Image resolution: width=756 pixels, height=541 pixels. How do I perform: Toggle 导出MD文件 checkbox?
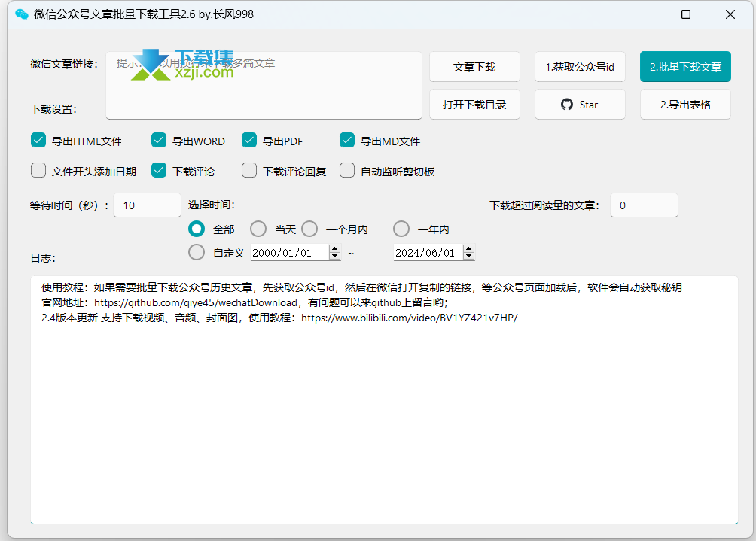[347, 141]
